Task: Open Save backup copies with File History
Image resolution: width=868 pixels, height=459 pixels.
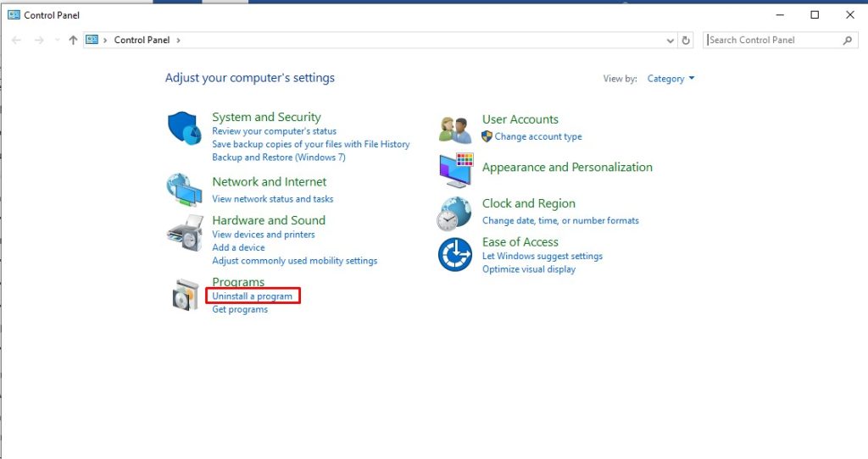Action: (x=310, y=144)
